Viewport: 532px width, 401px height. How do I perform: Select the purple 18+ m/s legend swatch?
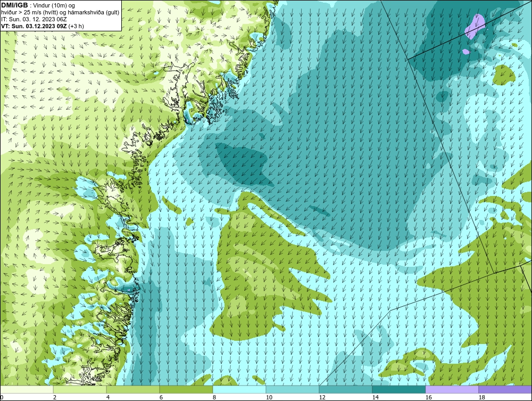pyautogui.click(x=505, y=389)
